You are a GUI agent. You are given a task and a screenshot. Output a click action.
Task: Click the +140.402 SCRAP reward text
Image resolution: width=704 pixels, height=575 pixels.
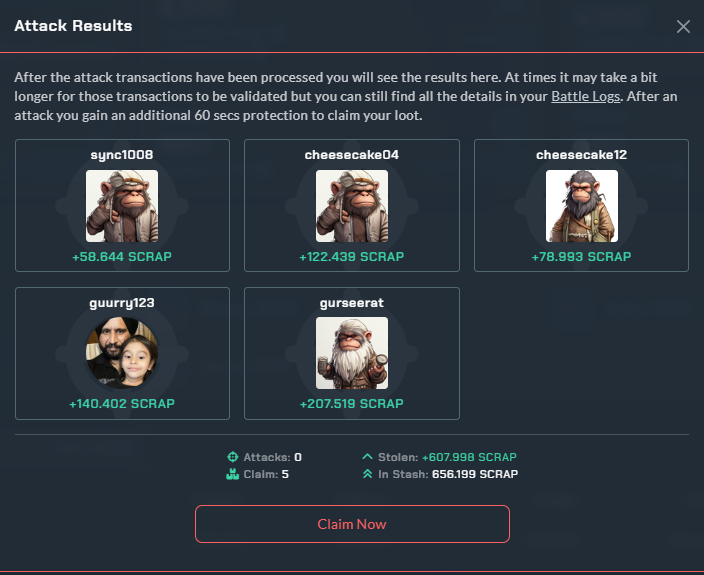coord(122,404)
